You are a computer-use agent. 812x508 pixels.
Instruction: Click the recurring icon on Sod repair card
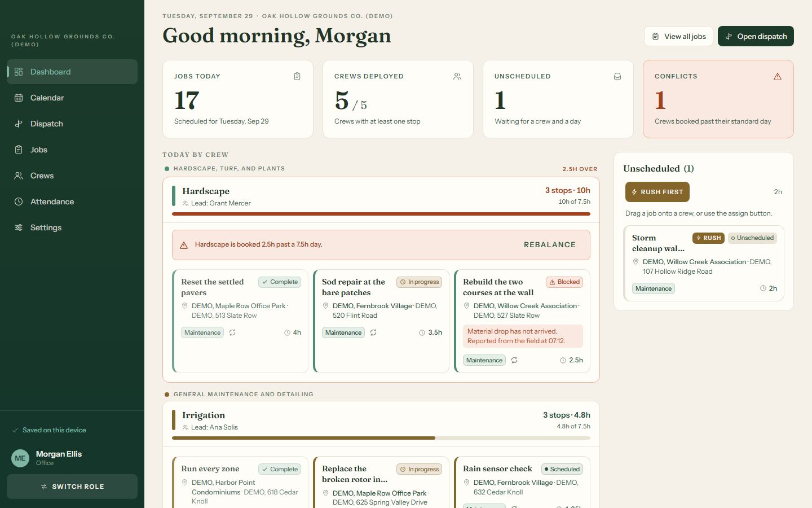[x=373, y=332]
